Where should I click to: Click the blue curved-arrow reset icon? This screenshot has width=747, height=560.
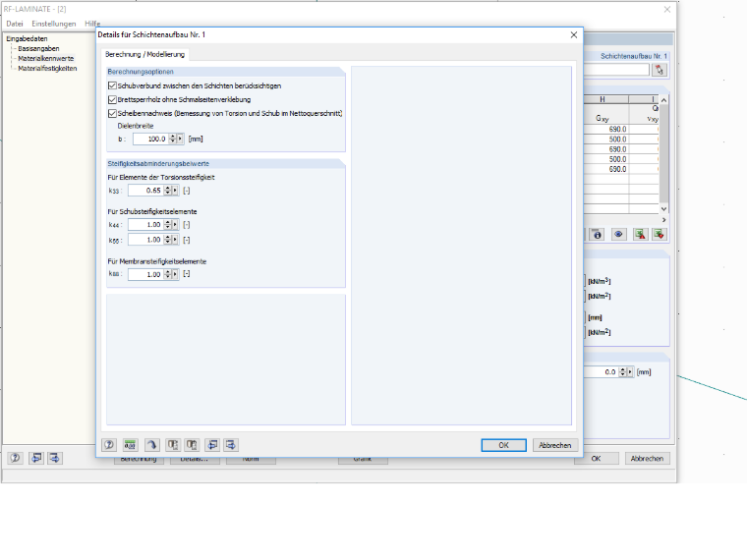(x=151, y=445)
